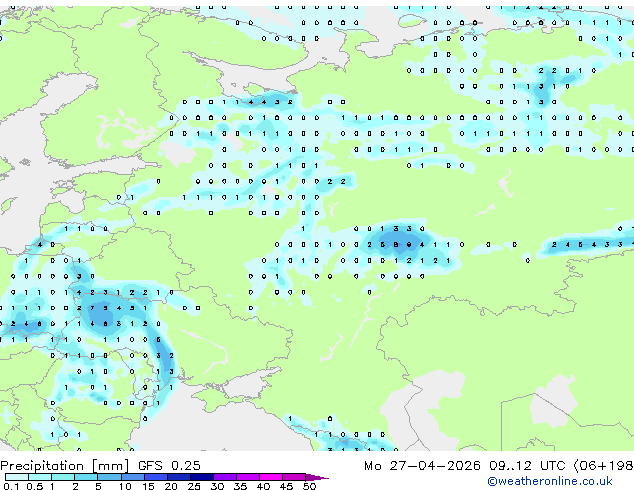
Task: Click the date 'Mo 27-04-2026'
Action: click(422, 466)
